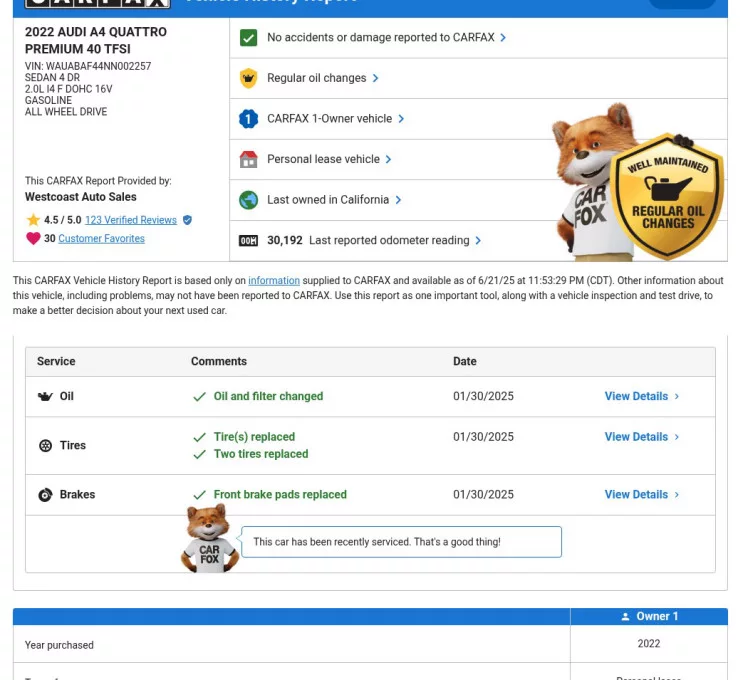Click the Well Maintained regular oil changes badge
The height and width of the screenshot is (680, 743).
coord(667,198)
